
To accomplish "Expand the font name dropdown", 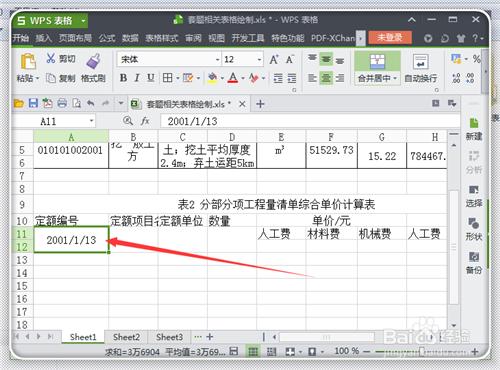I will (218, 60).
